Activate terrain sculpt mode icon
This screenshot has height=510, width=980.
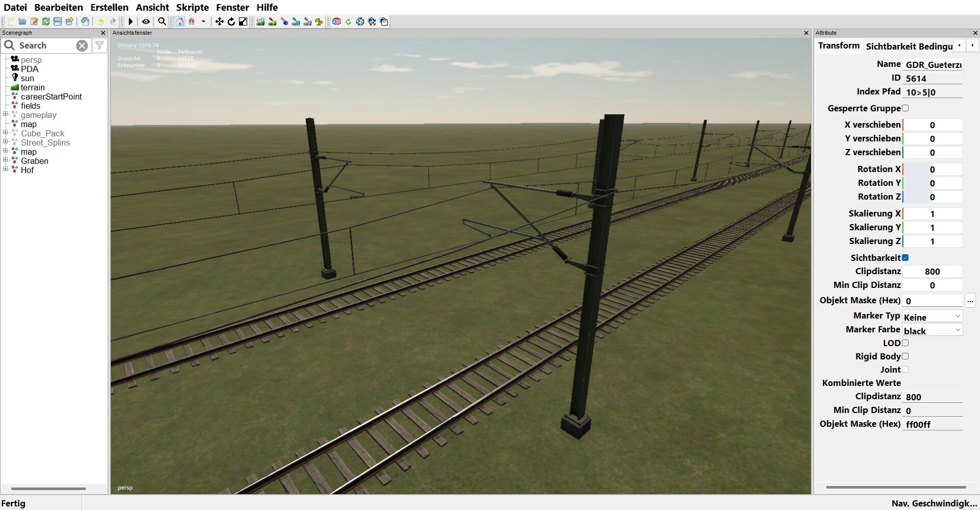coord(260,21)
